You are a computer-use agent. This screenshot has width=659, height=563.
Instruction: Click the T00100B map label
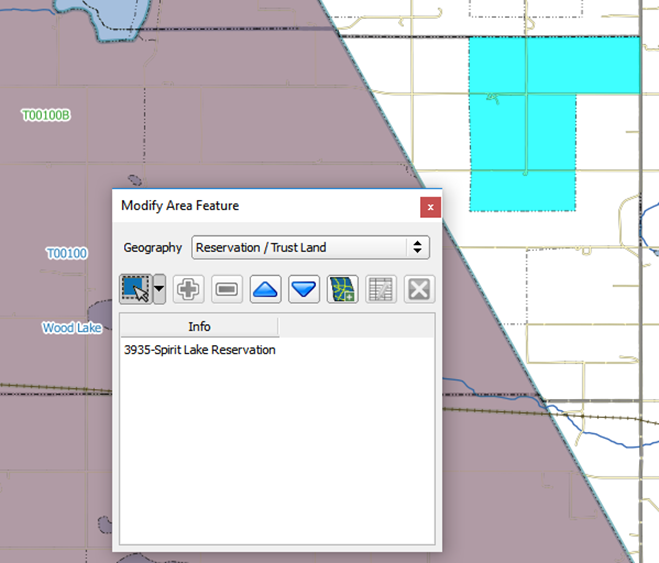tap(46, 115)
